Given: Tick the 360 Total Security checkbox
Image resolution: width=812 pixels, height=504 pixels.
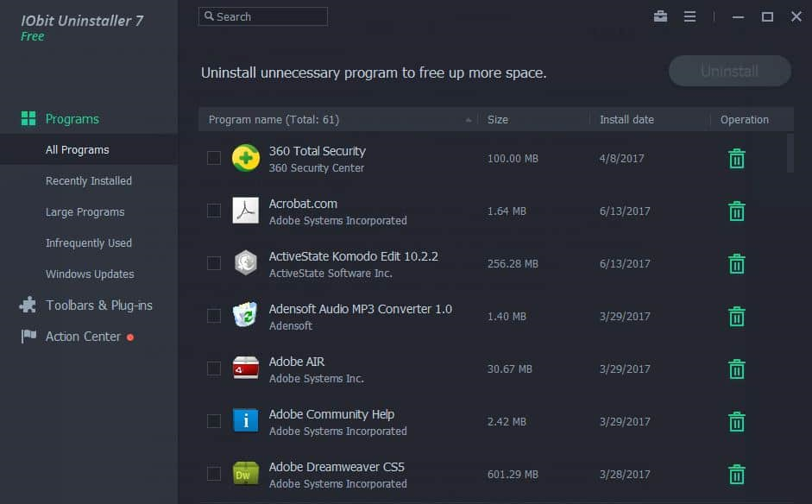Looking at the screenshot, I should pos(214,158).
